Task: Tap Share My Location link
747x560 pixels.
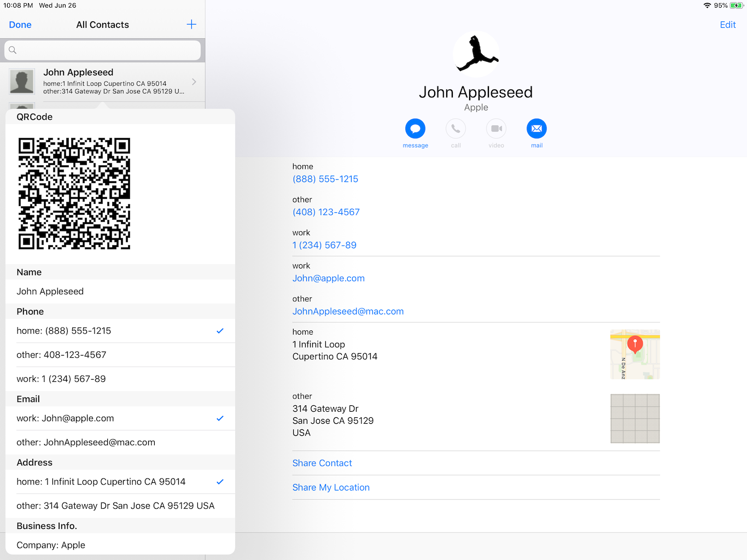Action: (331, 487)
